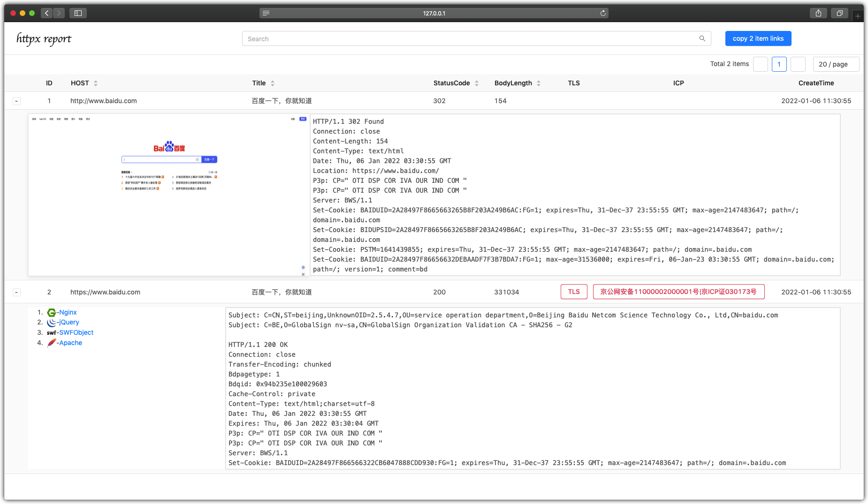This screenshot has height=504, width=868.
Task: Click the red TLS tag
Action: pos(574,292)
